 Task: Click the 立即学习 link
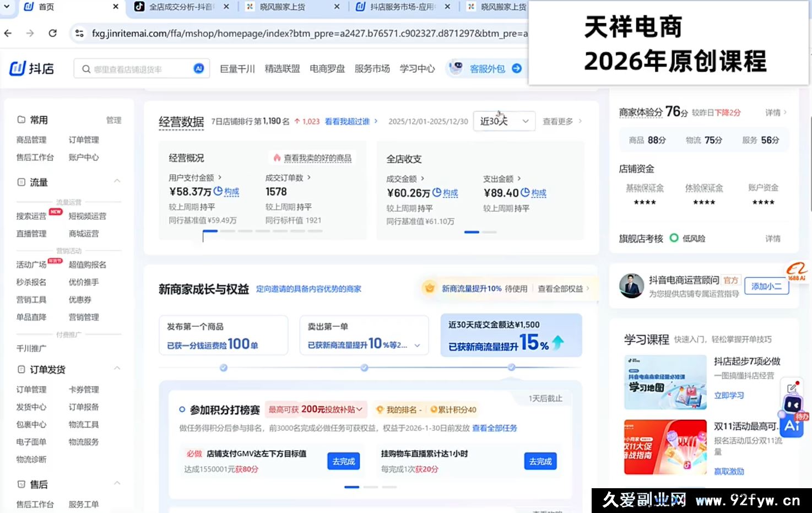[728, 395]
